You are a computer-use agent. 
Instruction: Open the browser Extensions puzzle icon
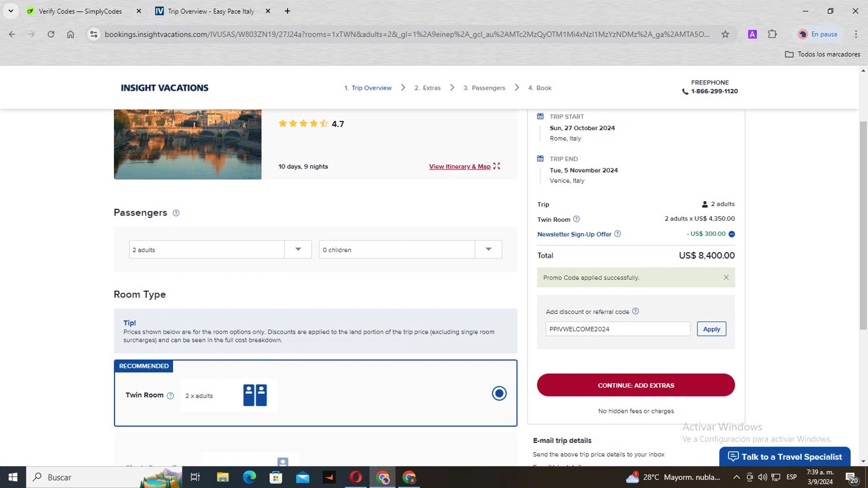pos(772,34)
